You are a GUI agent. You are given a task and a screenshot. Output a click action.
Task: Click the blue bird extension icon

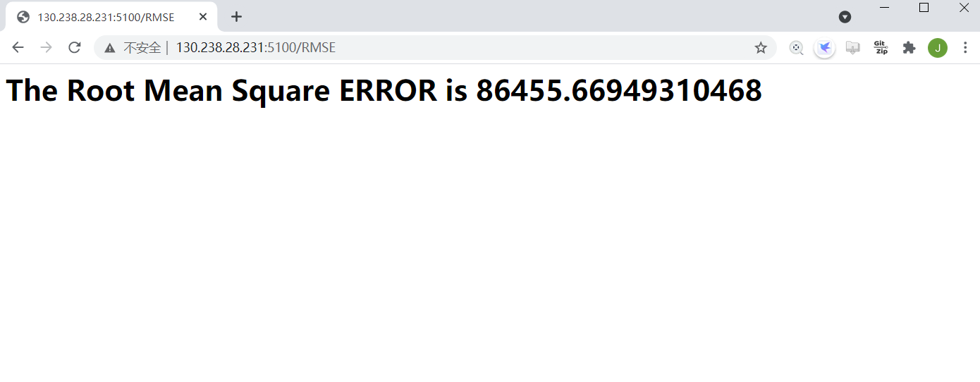pyautogui.click(x=824, y=48)
